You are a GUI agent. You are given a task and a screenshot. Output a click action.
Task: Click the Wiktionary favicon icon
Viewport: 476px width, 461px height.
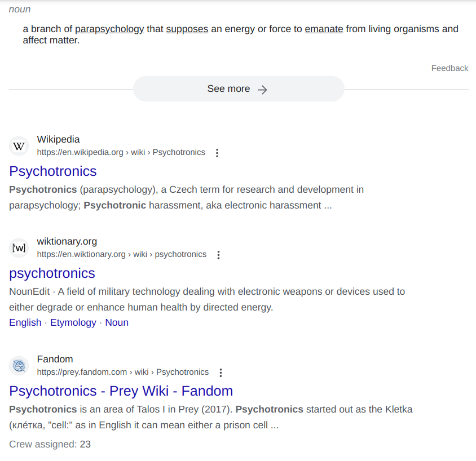pos(19,248)
